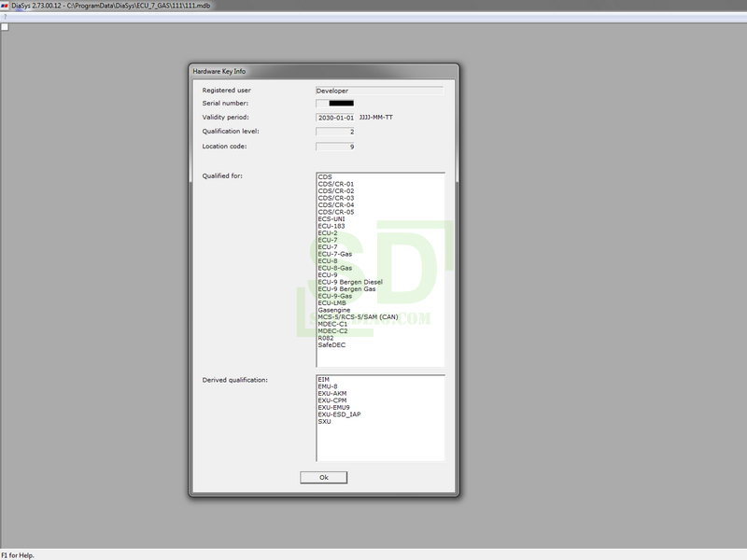Screen dimensions: 747x560
Task: Select the ECU-9 Bergen Diesel entry
Action: (x=350, y=282)
